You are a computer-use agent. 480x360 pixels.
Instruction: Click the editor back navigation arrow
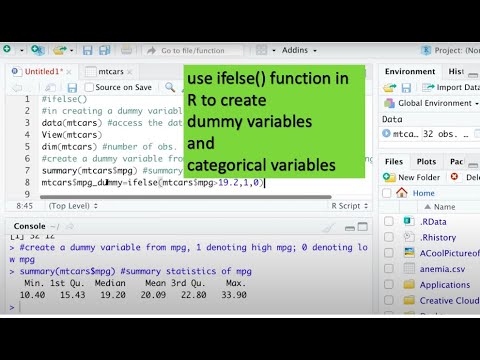coord(17,88)
